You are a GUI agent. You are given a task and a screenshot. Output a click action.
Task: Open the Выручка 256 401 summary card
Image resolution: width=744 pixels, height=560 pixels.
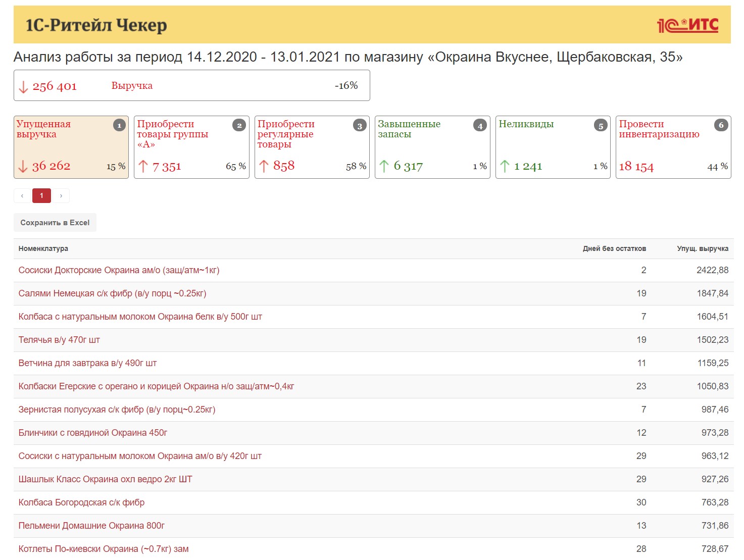pos(191,85)
